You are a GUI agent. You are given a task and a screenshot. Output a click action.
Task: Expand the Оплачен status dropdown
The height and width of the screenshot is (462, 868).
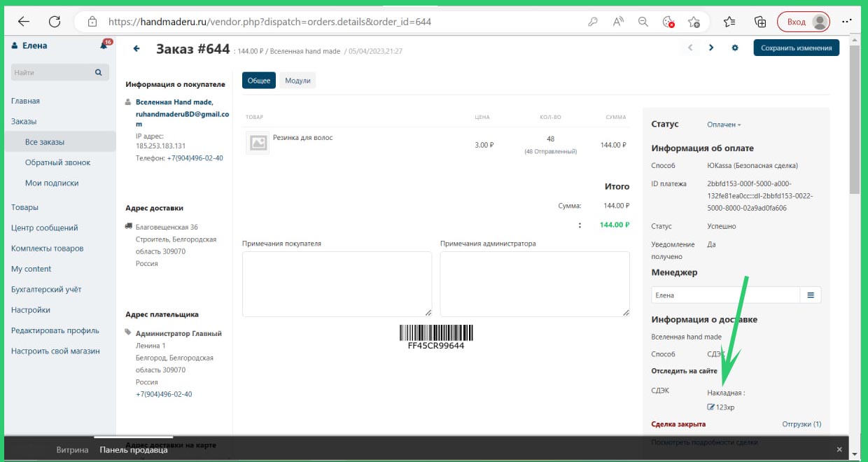724,125
